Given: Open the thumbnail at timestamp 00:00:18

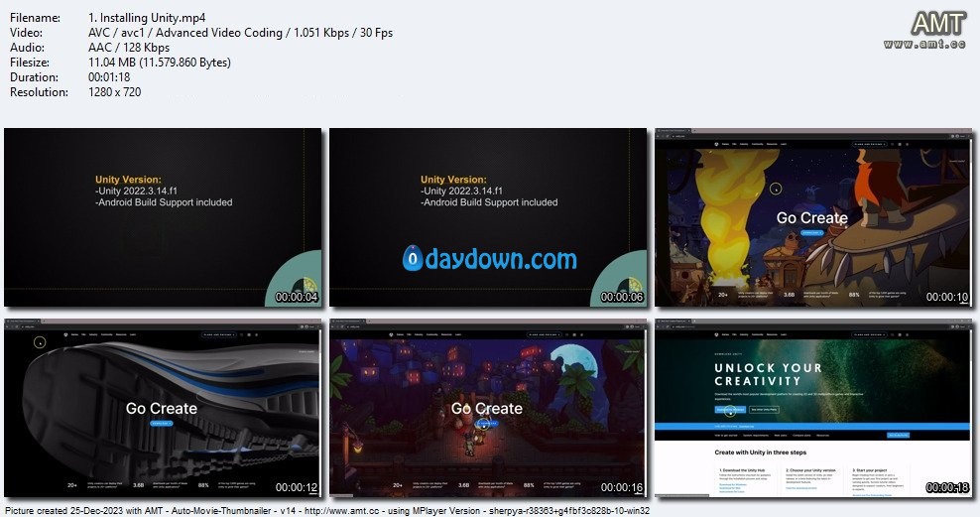Looking at the screenshot, I should point(814,408).
